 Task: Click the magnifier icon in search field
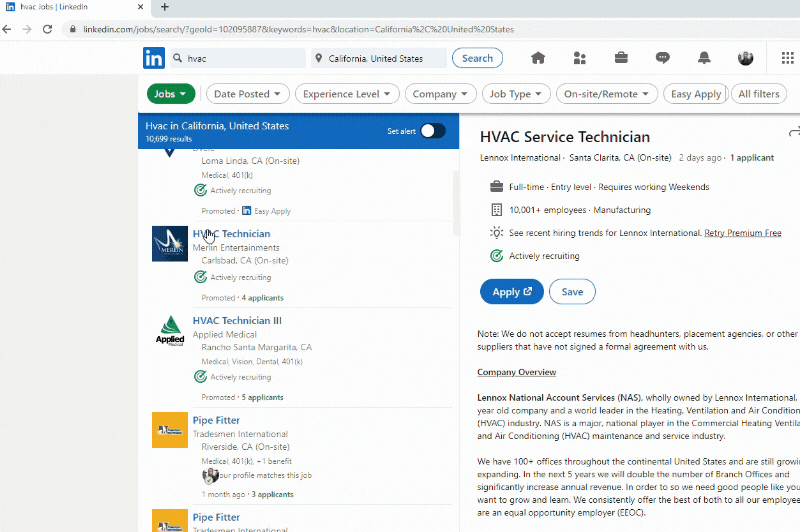pos(178,58)
